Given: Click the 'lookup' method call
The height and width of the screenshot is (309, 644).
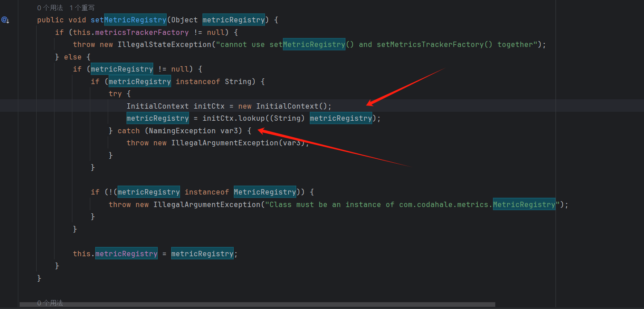Looking at the screenshot, I should pos(252,119).
